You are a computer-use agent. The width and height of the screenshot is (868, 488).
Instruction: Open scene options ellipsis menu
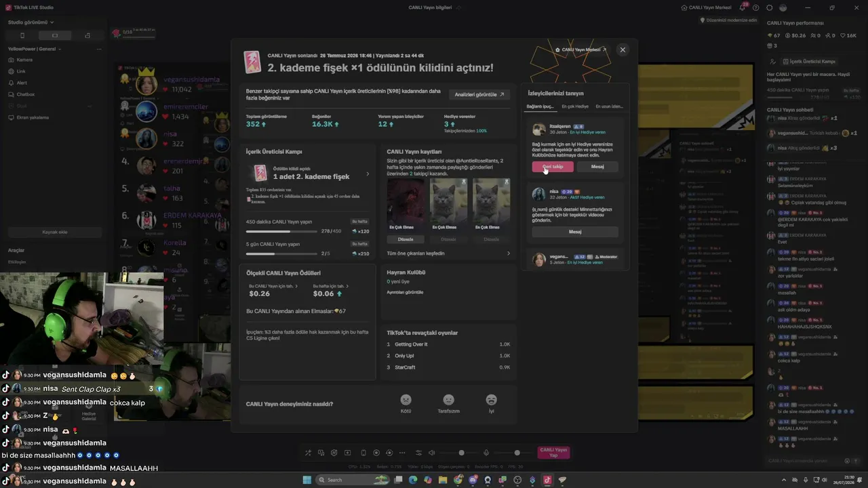point(99,49)
